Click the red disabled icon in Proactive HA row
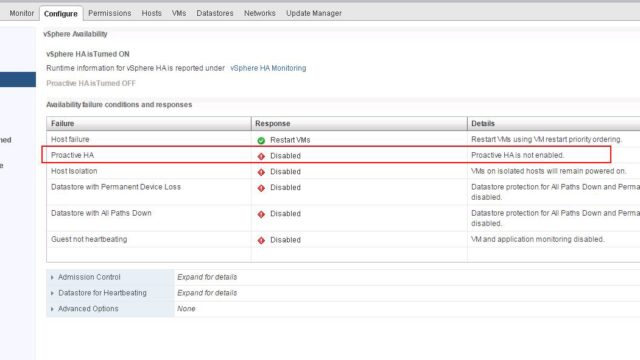The width and height of the screenshot is (640, 360). (261, 156)
